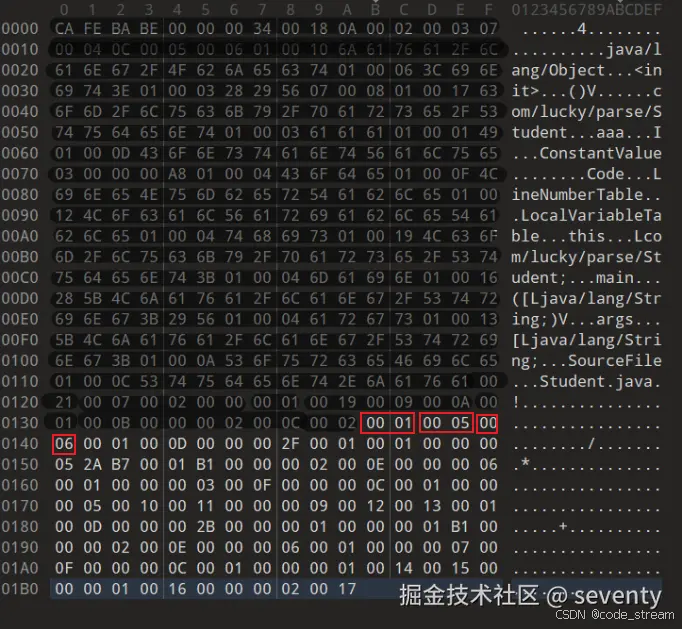Click byte B7 in row 0150
The image size is (682, 629).
pos(120,465)
